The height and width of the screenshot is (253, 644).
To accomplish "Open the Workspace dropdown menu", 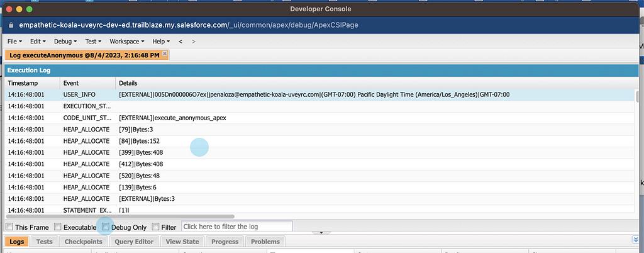I will pyautogui.click(x=126, y=42).
